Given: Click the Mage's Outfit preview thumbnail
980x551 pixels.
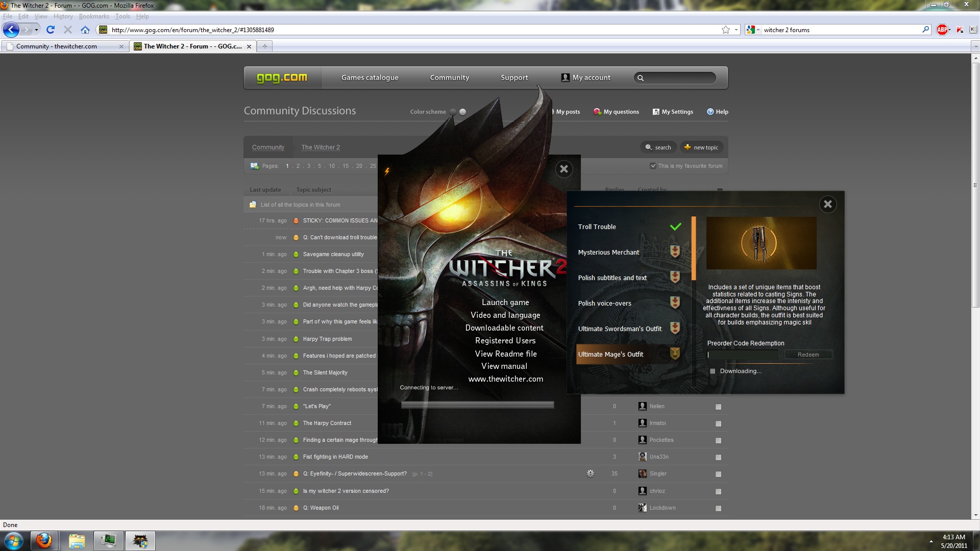Looking at the screenshot, I should 761,243.
